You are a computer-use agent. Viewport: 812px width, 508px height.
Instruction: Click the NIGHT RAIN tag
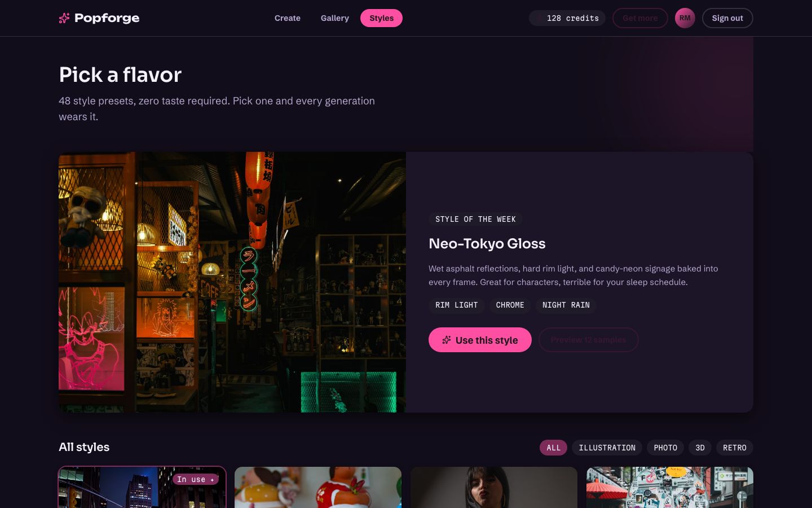[566, 305]
